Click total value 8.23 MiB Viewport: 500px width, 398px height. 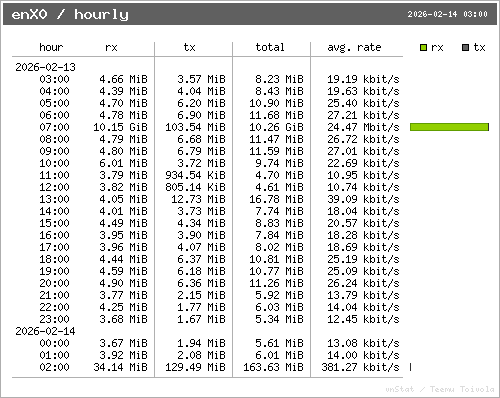tap(279, 79)
